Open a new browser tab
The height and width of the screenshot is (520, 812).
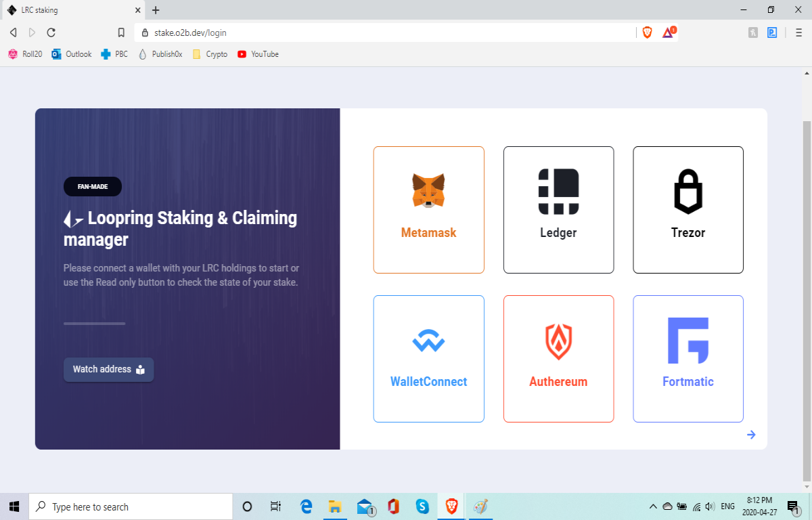pos(156,10)
